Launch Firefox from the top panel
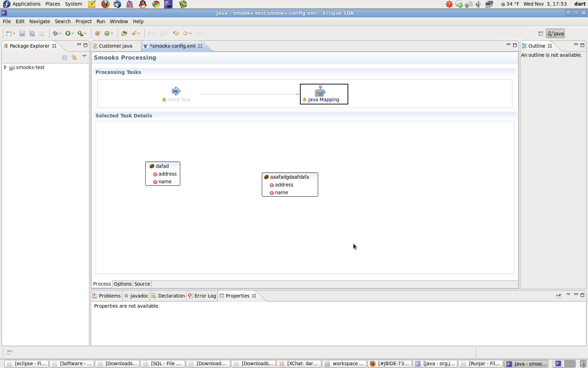The width and height of the screenshot is (588, 368). point(105,4)
